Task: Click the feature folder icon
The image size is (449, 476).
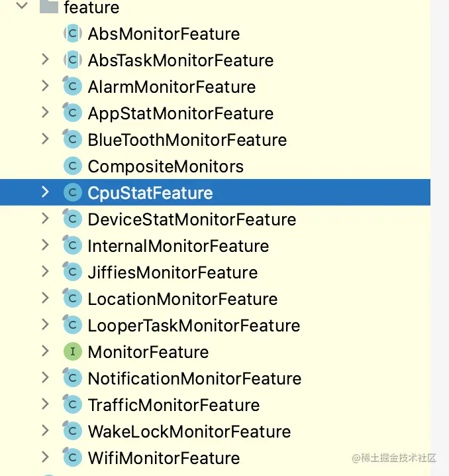Action: (x=48, y=7)
